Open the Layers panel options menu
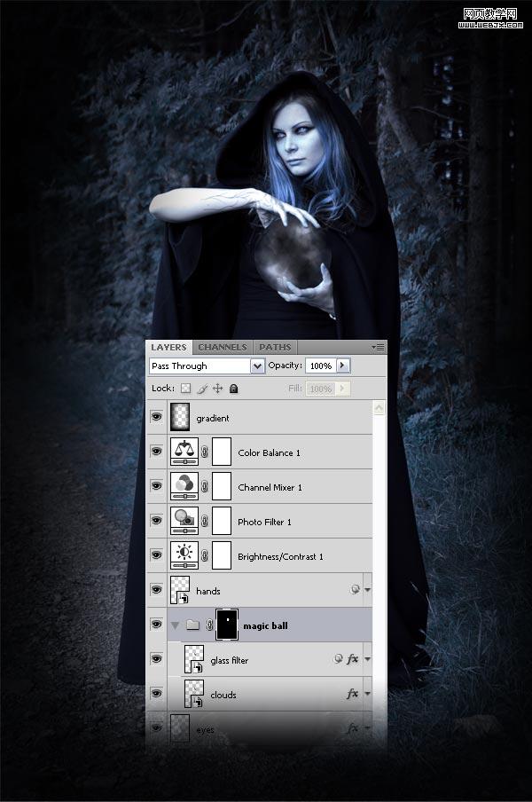 [x=379, y=347]
